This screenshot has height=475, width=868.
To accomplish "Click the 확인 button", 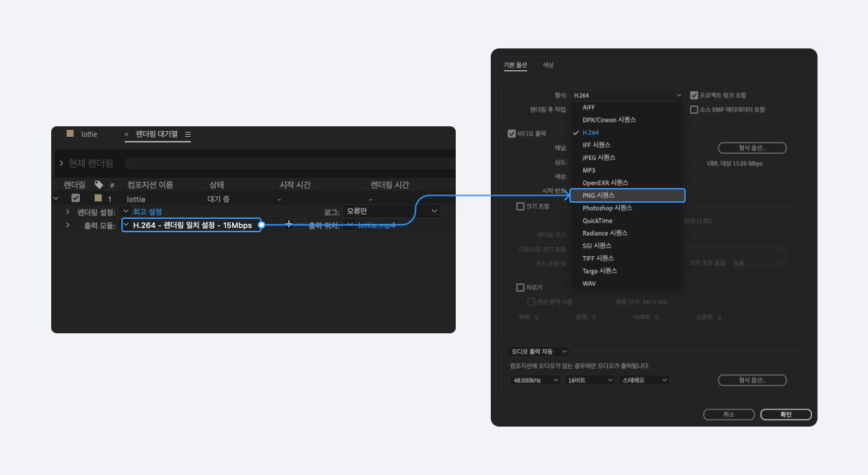I will click(x=786, y=415).
